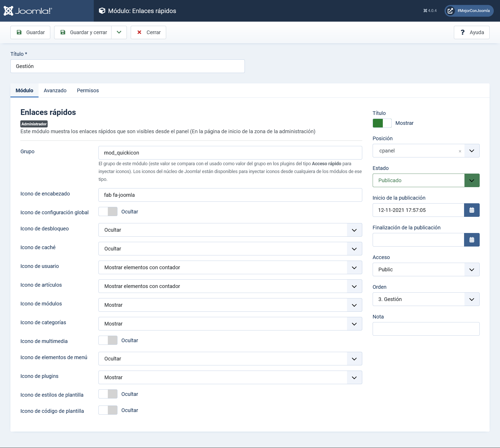This screenshot has height=448, width=500.
Task: Click the save icon button
Action: point(19,32)
